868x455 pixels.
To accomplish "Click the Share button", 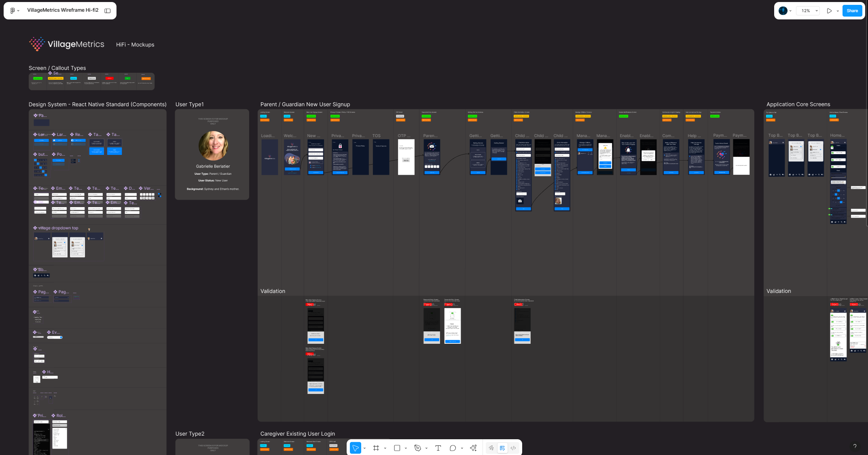I will tap(852, 11).
